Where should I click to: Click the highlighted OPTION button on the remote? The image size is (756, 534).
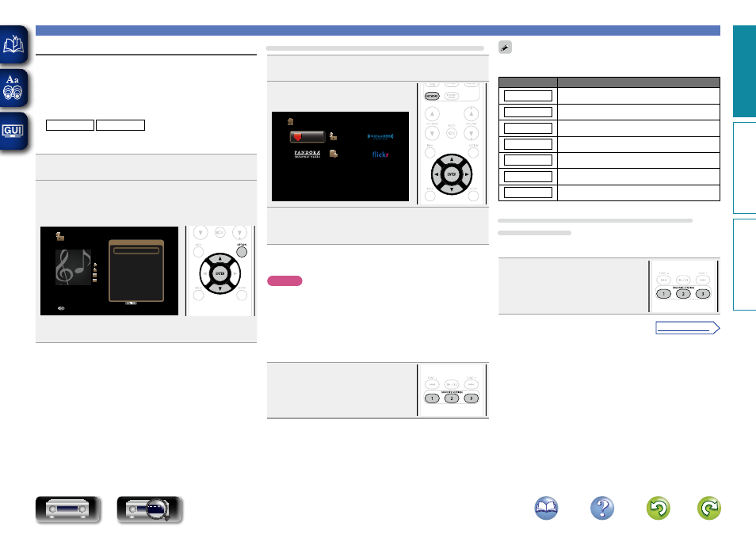[242, 252]
